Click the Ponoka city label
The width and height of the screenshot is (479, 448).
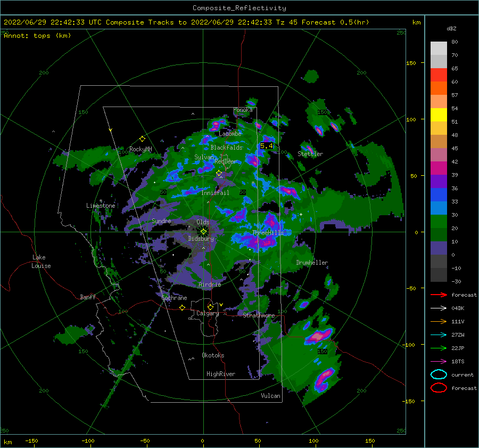point(243,110)
